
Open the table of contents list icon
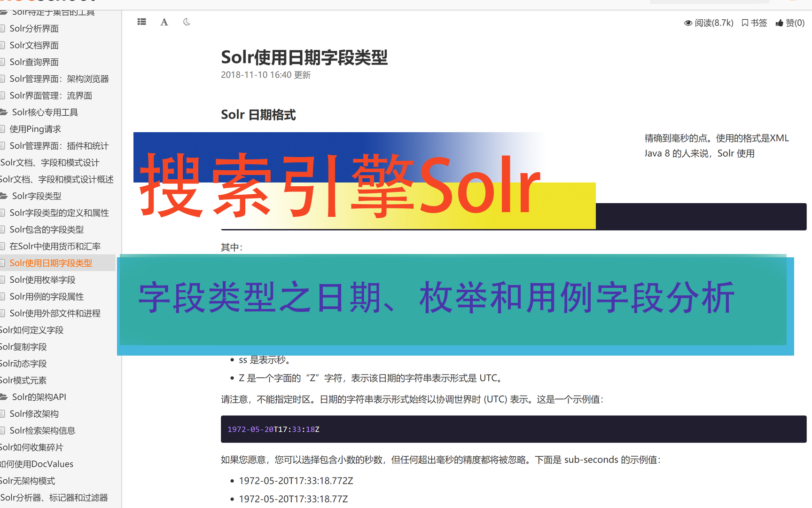coord(141,22)
